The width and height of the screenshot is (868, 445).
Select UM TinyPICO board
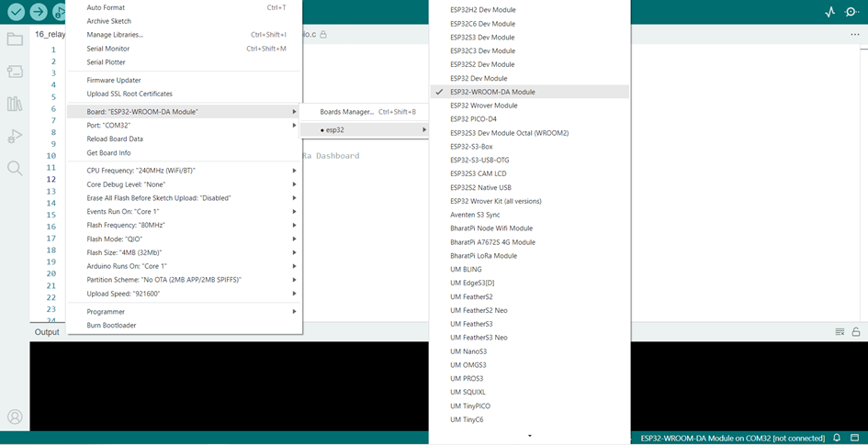[x=530, y=406]
